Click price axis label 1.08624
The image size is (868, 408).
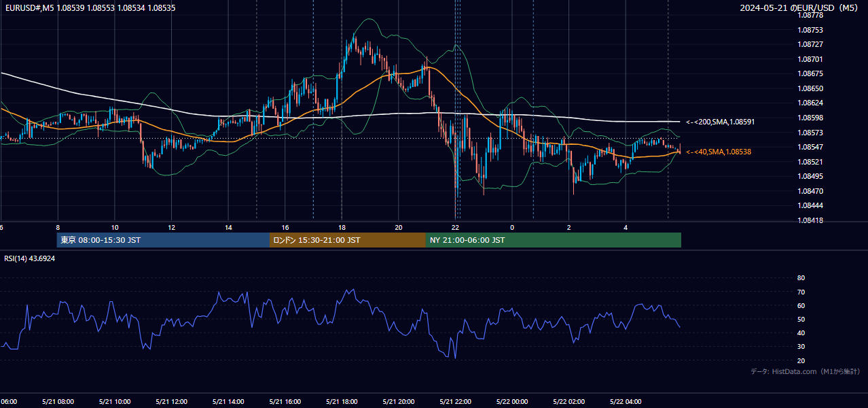coord(810,103)
